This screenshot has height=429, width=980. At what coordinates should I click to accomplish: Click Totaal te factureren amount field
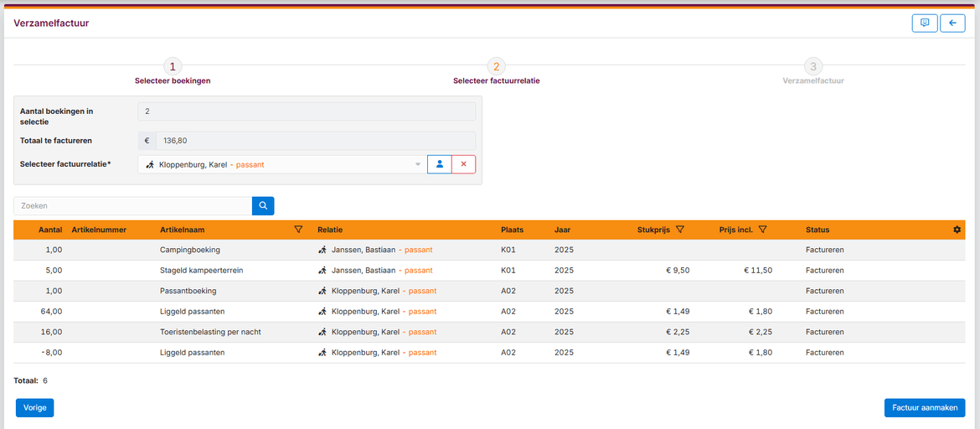point(316,141)
